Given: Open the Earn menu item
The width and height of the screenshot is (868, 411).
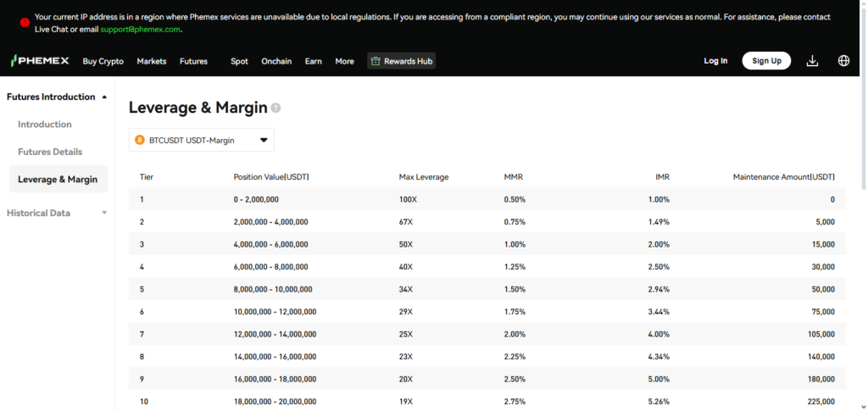Looking at the screenshot, I should (314, 61).
